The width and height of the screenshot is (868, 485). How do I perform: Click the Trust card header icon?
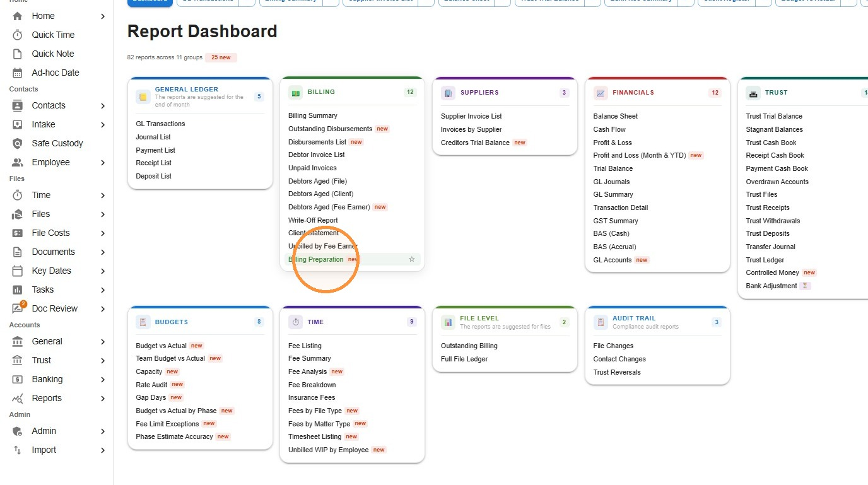753,93
